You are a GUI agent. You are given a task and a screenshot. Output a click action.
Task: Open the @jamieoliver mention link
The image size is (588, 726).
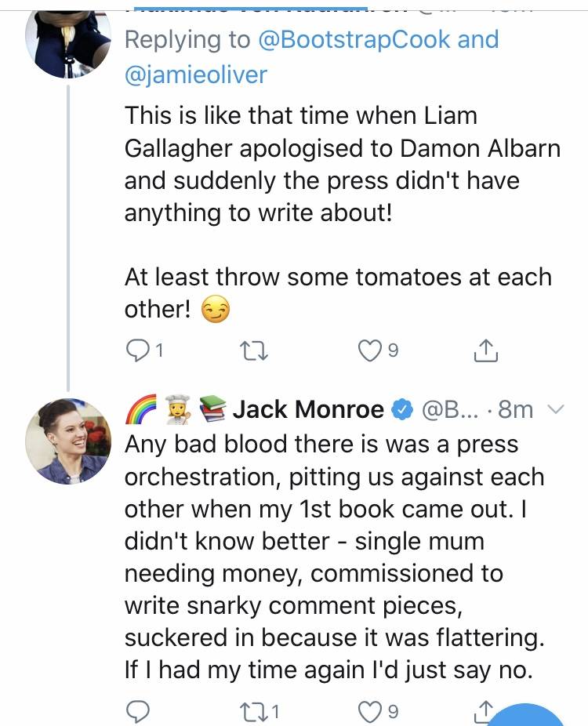tap(196, 75)
